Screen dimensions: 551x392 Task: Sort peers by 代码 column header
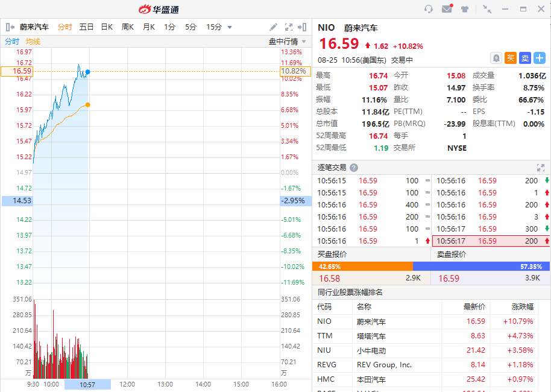tap(324, 306)
